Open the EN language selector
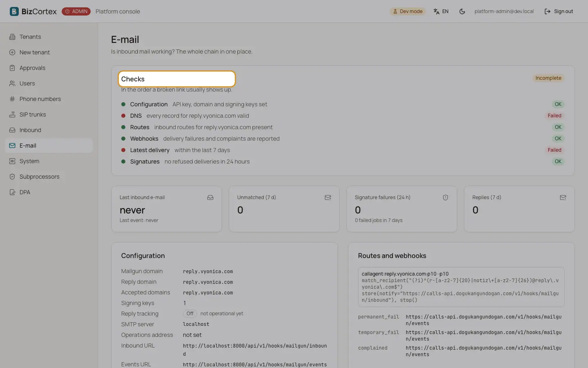 tap(441, 11)
